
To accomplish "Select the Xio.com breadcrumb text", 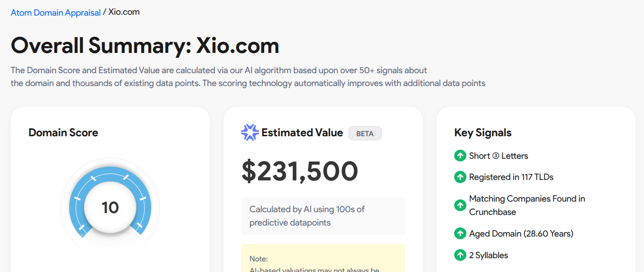I will point(124,12).
